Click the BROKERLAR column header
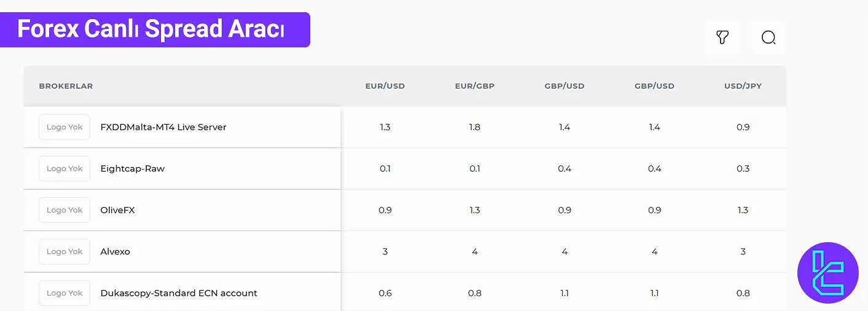The image size is (868, 311). (66, 86)
